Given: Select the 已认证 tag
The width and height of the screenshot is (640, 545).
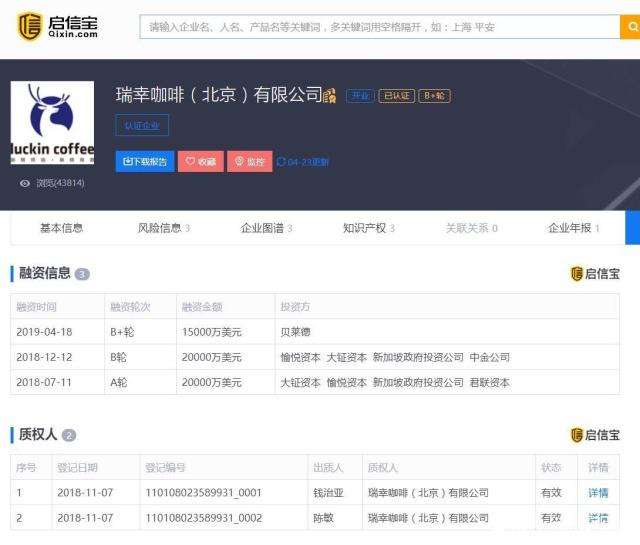Looking at the screenshot, I should pos(396,96).
